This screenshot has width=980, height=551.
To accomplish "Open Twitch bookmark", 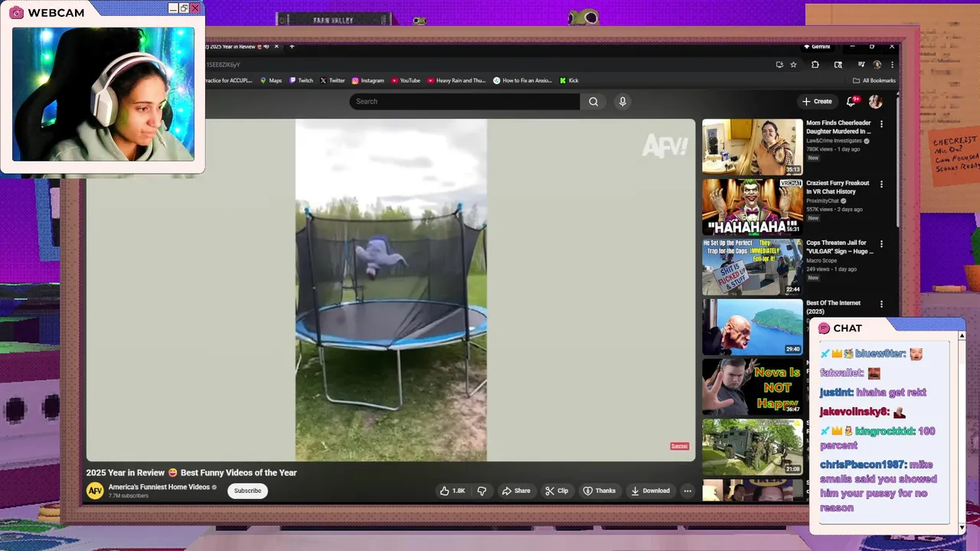I will coord(301,80).
